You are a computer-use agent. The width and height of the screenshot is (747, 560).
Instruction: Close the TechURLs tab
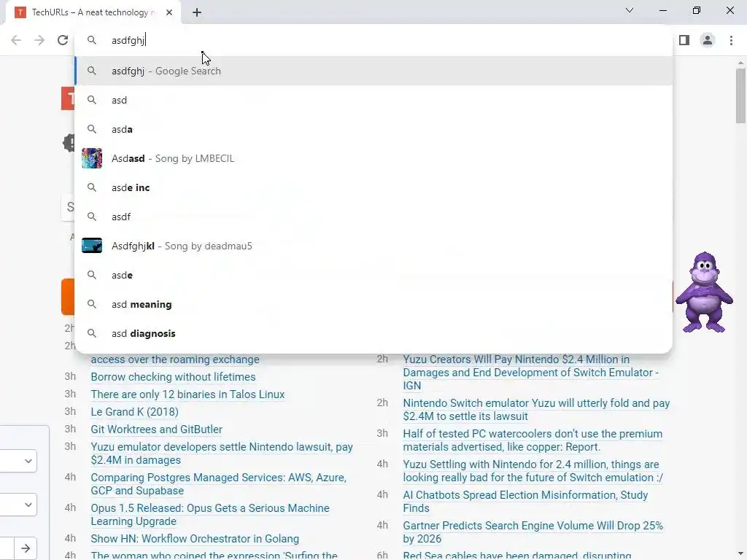(169, 12)
